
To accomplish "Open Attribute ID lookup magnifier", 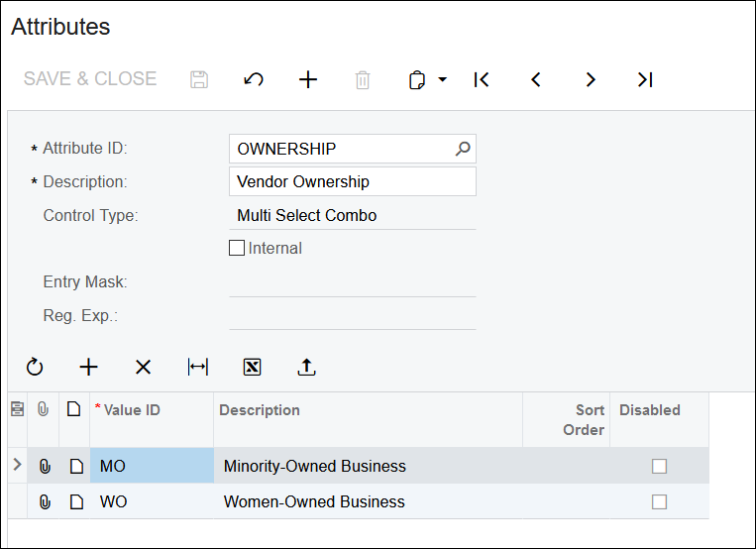I will (462, 149).
